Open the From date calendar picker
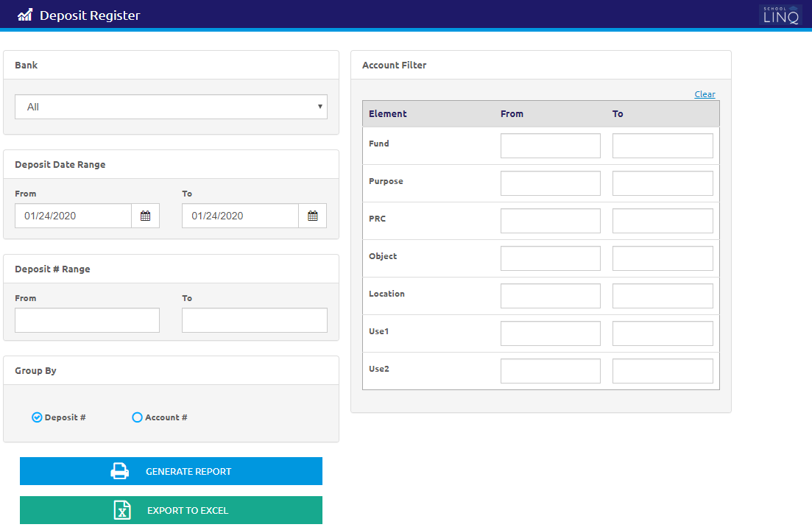Screen dimensions: 812x530 coord(145,216)
